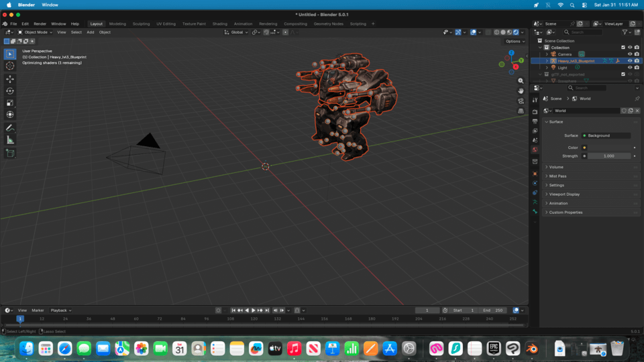Select the Rotate tool
644x362 pixels.
click(x=10, y=91)
